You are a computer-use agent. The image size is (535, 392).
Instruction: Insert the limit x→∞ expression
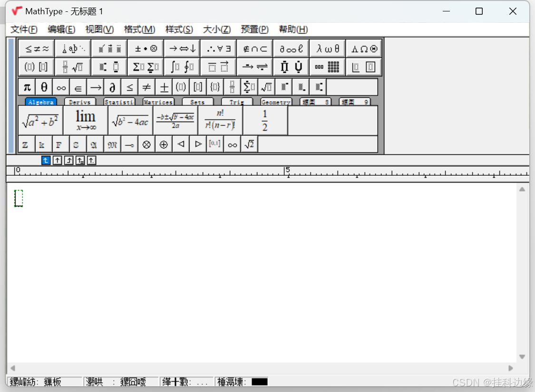pos(86,120)
